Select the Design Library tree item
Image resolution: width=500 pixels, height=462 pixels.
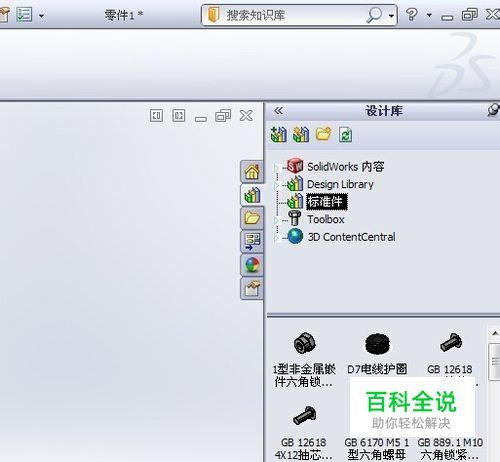click(340, 184)
